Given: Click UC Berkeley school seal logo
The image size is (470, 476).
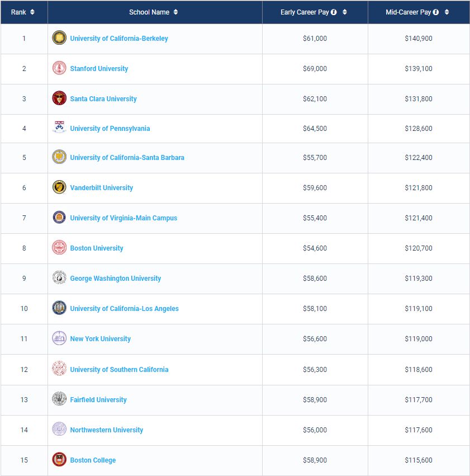Looking at the screenshot, I should 59,38.
